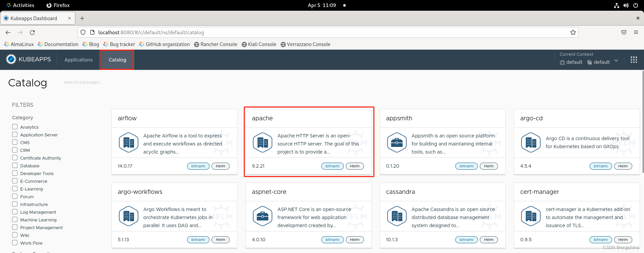Open the Kubeapps Dashboard browser tab
Screen dimensions: 644x253
click(x=38, y=18)
